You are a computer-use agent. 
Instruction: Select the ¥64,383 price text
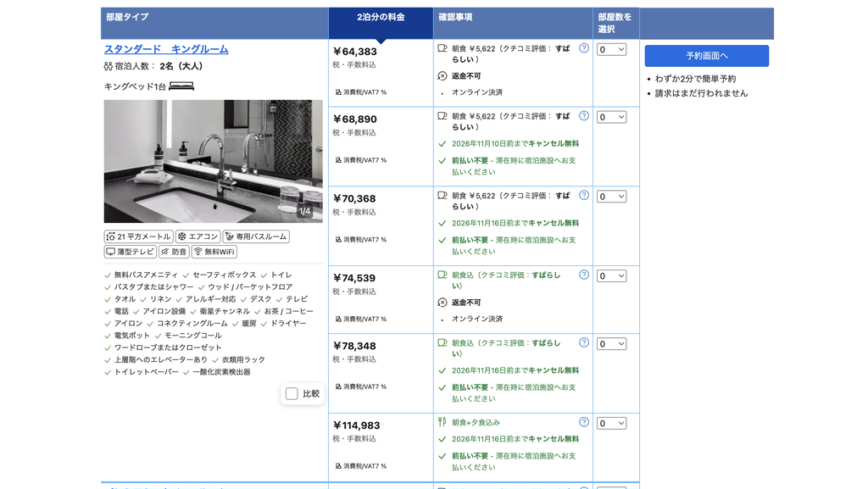[355, 52]
